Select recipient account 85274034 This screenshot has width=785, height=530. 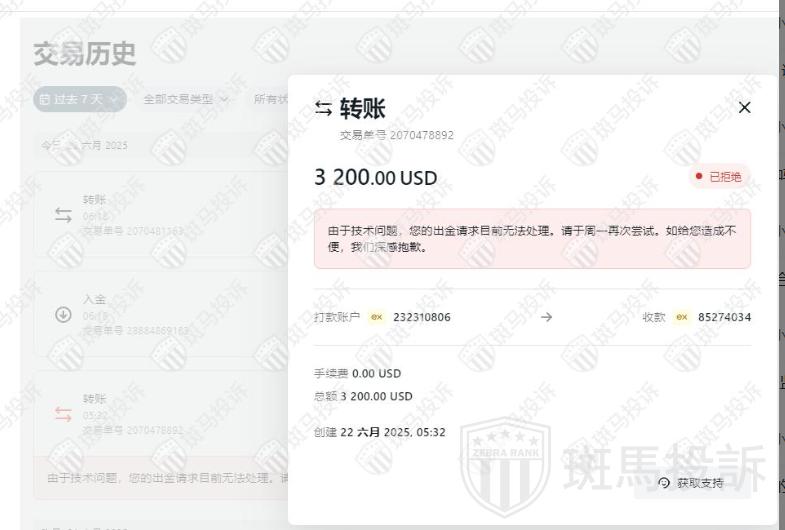(724, 317)
